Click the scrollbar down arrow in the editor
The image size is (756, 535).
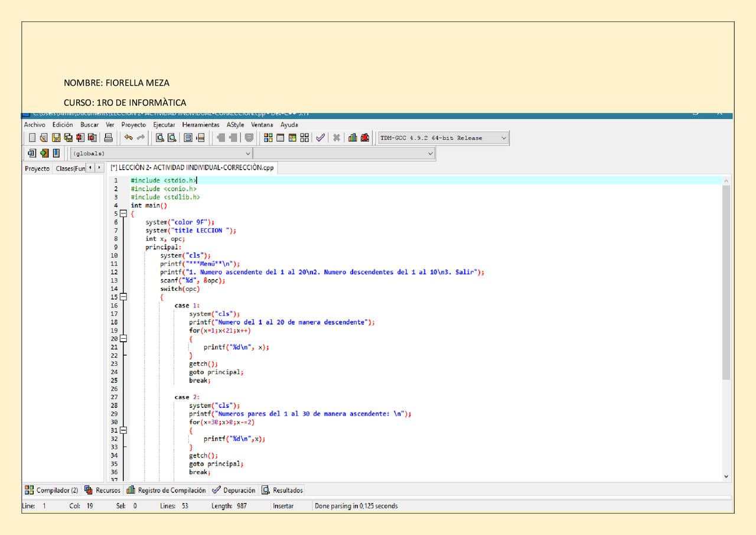(726, 476)
